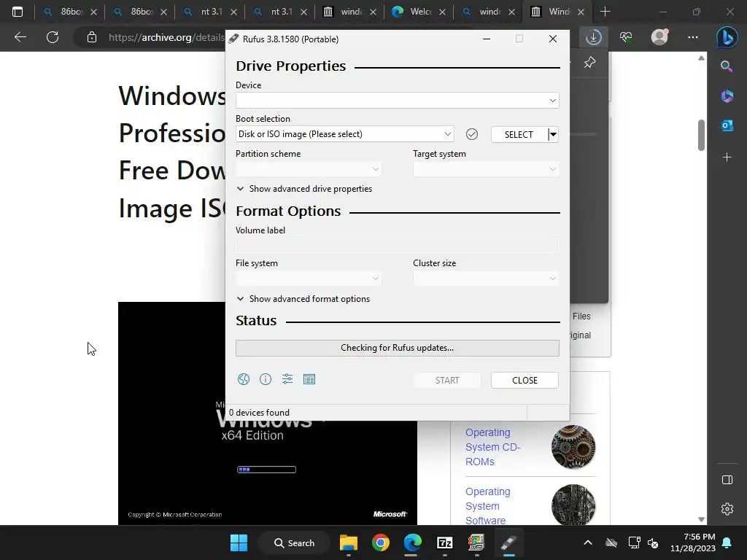The image size is (747, 560).
Task: Open the notifications bell icon
Action: tap(727, 542)
